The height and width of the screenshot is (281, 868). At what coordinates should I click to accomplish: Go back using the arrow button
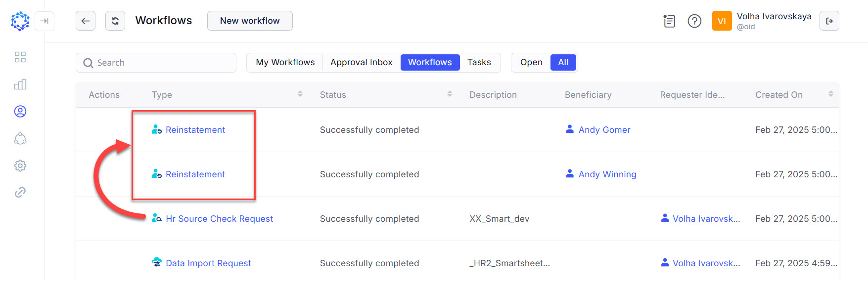click(x=86, y=21)
